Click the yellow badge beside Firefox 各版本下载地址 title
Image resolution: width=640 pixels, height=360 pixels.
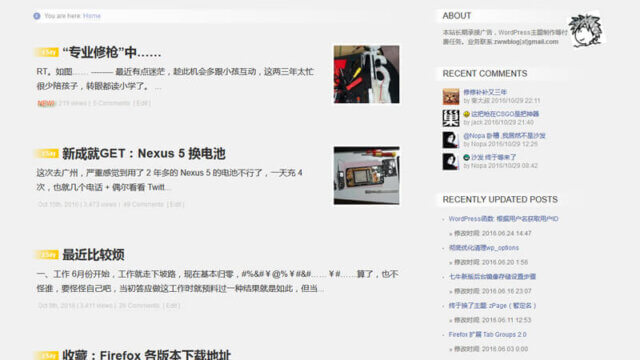point(47,356)
